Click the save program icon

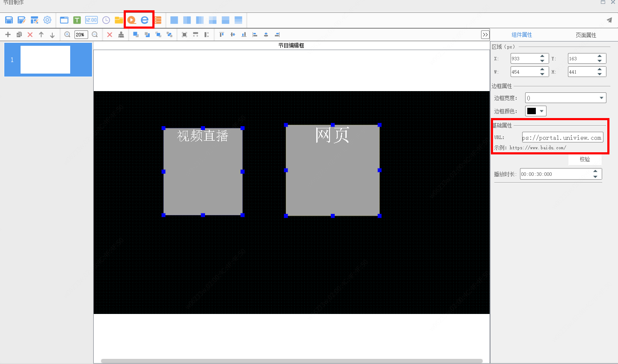(x=9, y=20)
